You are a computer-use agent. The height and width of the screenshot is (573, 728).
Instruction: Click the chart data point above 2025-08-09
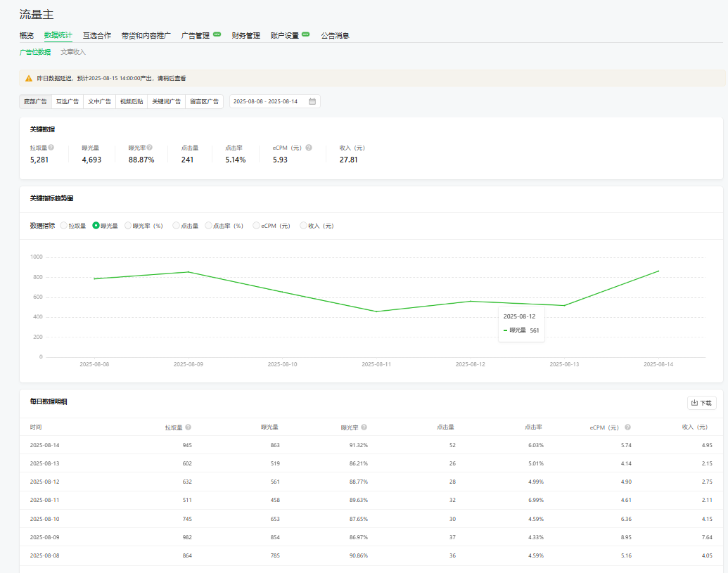pos(189,272)
